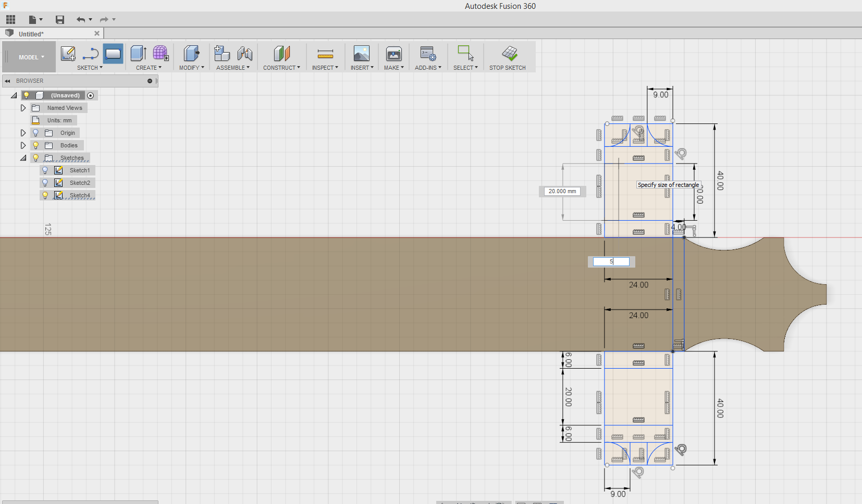Click the active width input showing 5

click(x=611, y=262)
